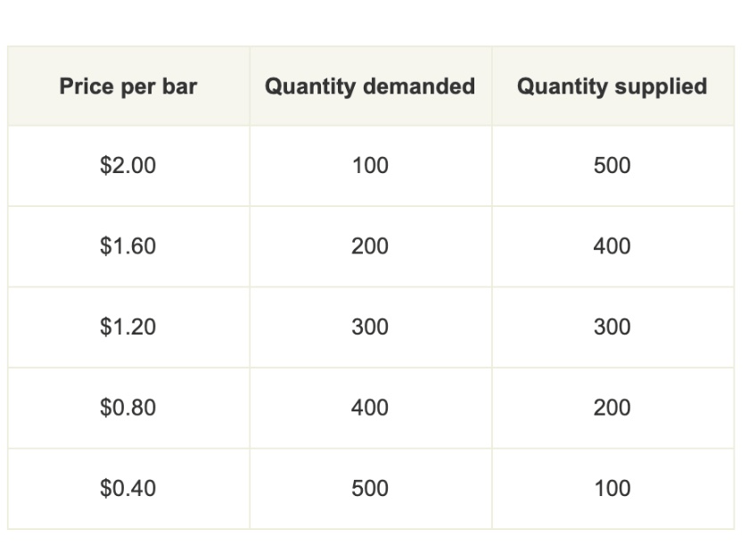The height and width of the screenshot is (546, 756).
Task: Click quantity supplied 400 in the $1.60 row
Action: point(612,246)
